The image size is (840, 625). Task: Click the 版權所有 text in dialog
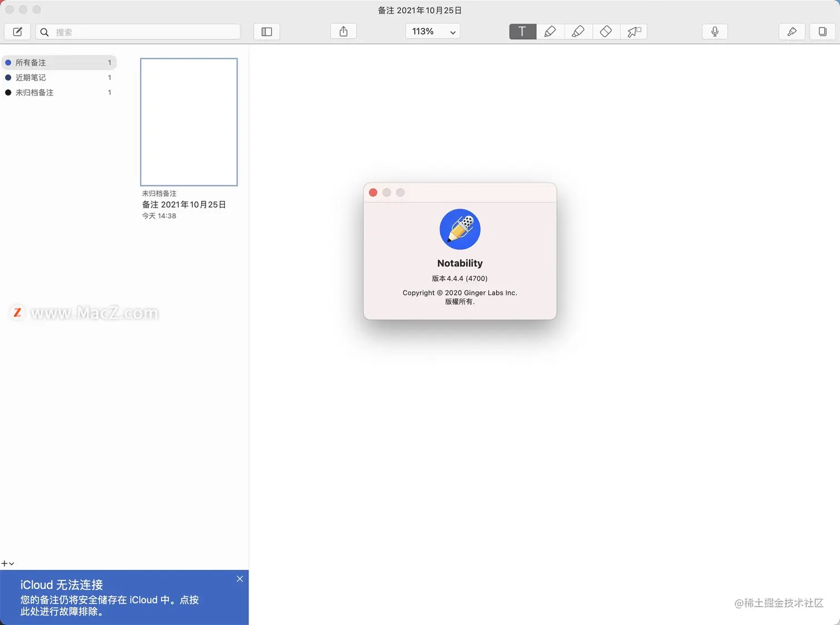tap(460, 302)
